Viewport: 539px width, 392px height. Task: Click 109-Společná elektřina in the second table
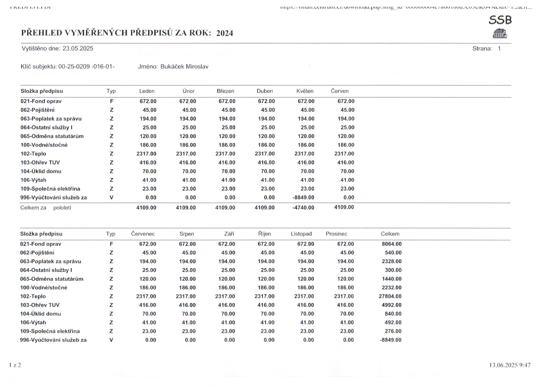50,331
